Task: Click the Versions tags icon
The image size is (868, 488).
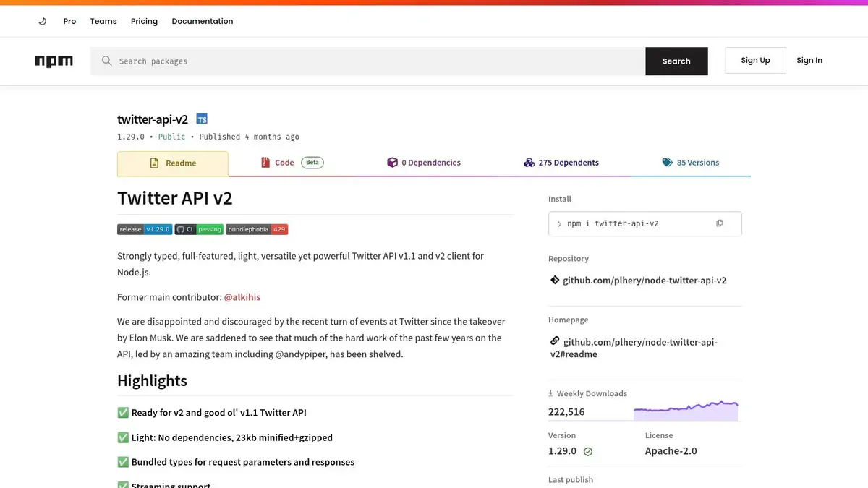Action: point(667,163)
